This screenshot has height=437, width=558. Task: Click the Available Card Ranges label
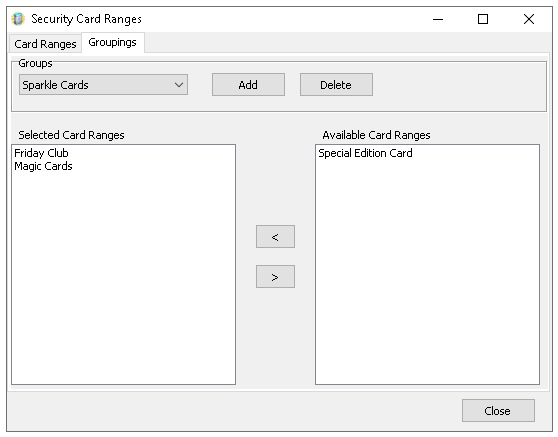[376, 135]
